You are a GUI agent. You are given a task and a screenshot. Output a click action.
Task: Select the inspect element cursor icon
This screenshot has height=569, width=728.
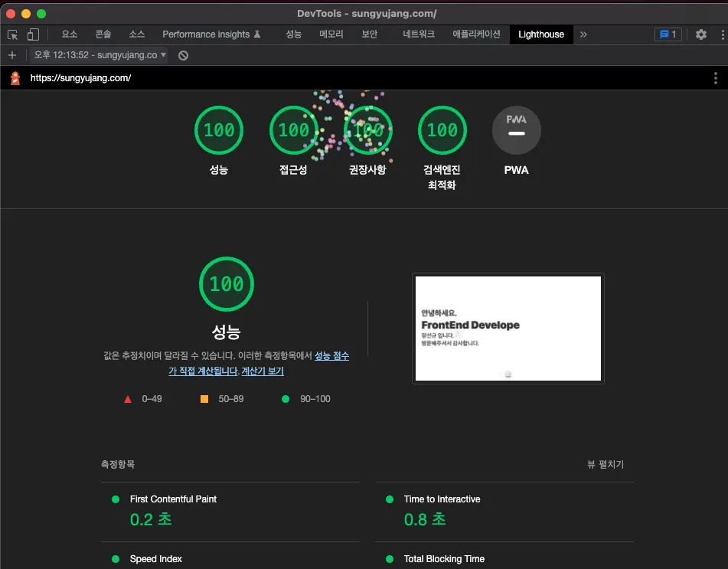(12, 34)
